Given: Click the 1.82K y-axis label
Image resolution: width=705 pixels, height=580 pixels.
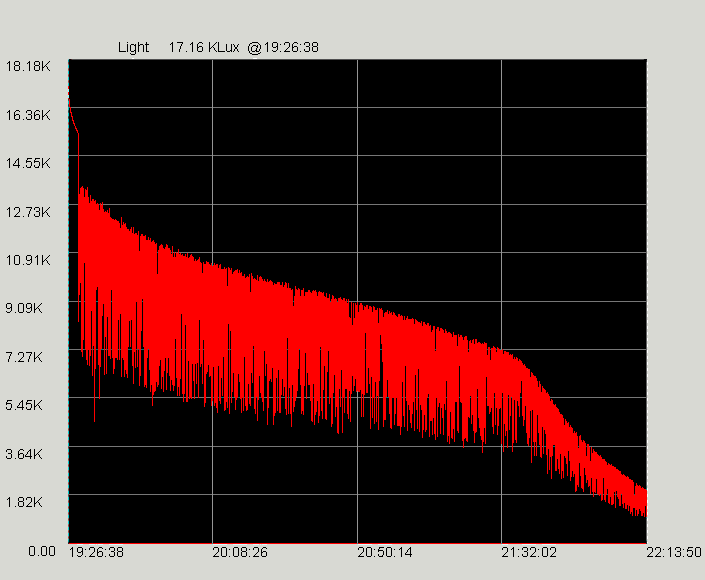Looking at the screenshot, I should pyautogui.click(x=24, y=502).
